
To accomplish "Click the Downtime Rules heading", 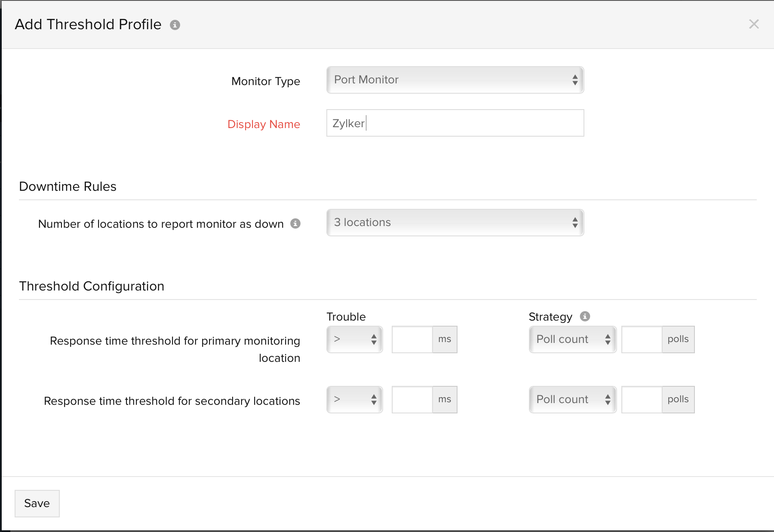I will [x=68, y=187].
